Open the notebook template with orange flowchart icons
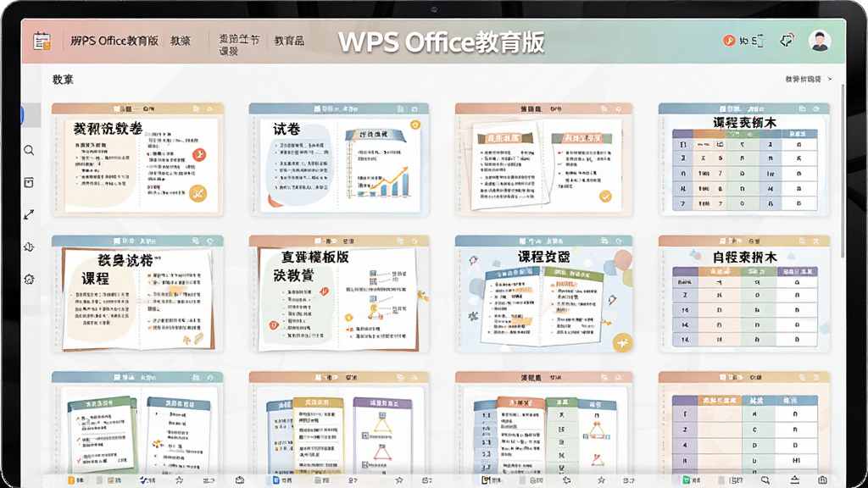868x488 pixels. [x=339, y=294]
